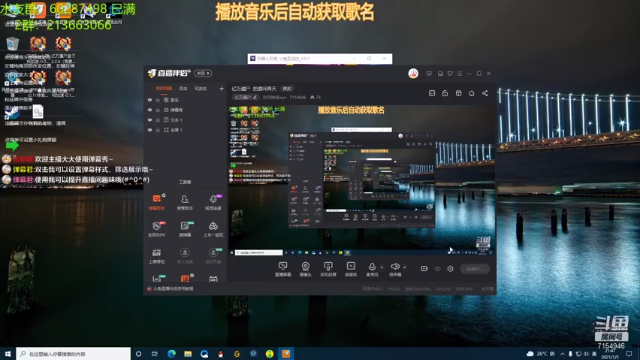Click the share icon above the preview
This screenshot has height=360, width=640.
pos(485,93)
